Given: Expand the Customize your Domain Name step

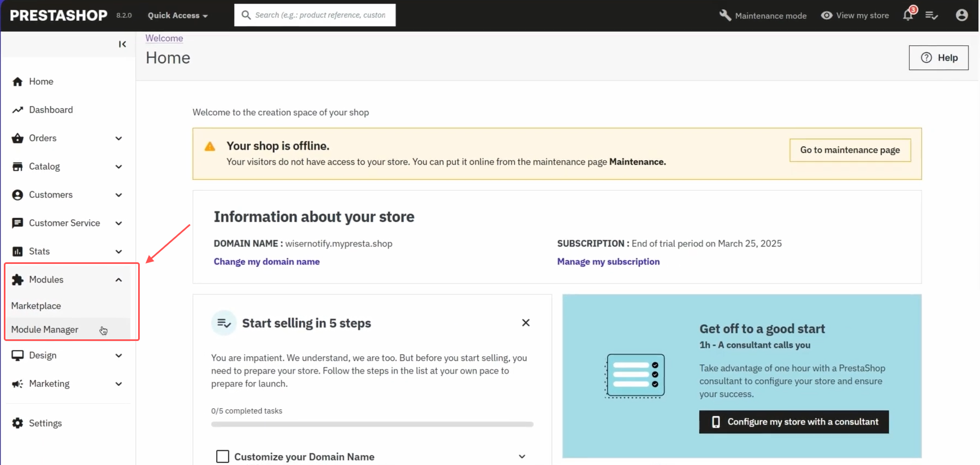Looking at the screenshot, I should 522,456.
